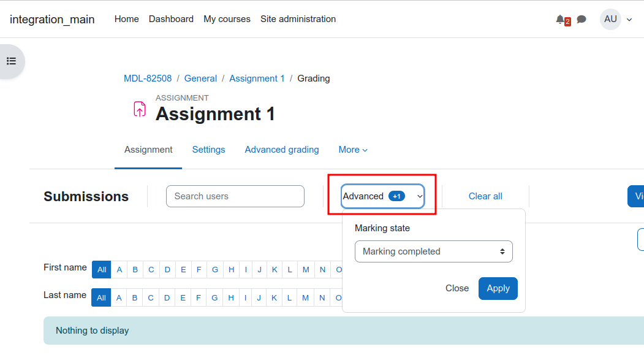Image resolution: width=644 pixels, height=360 pixels.
Task: Filter Last name by letter E
Action: 183,297
